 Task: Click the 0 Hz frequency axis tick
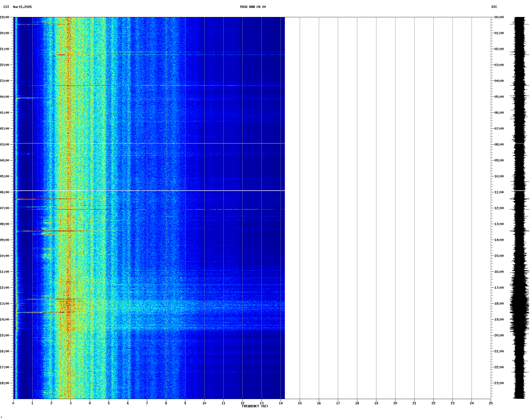point(13,403)
